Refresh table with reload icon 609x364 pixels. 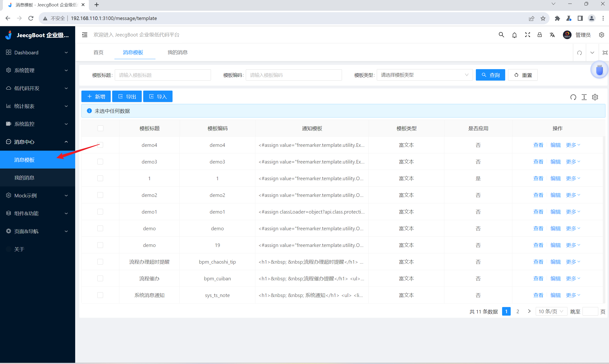pos(573,97)
